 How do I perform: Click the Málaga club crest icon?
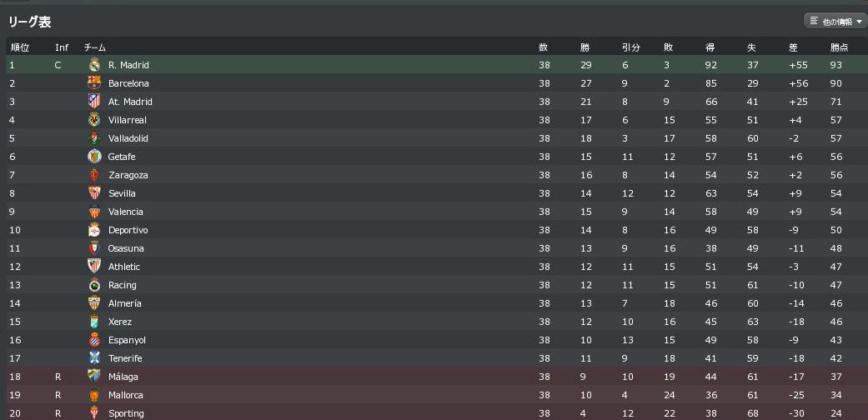click(94, 377)
